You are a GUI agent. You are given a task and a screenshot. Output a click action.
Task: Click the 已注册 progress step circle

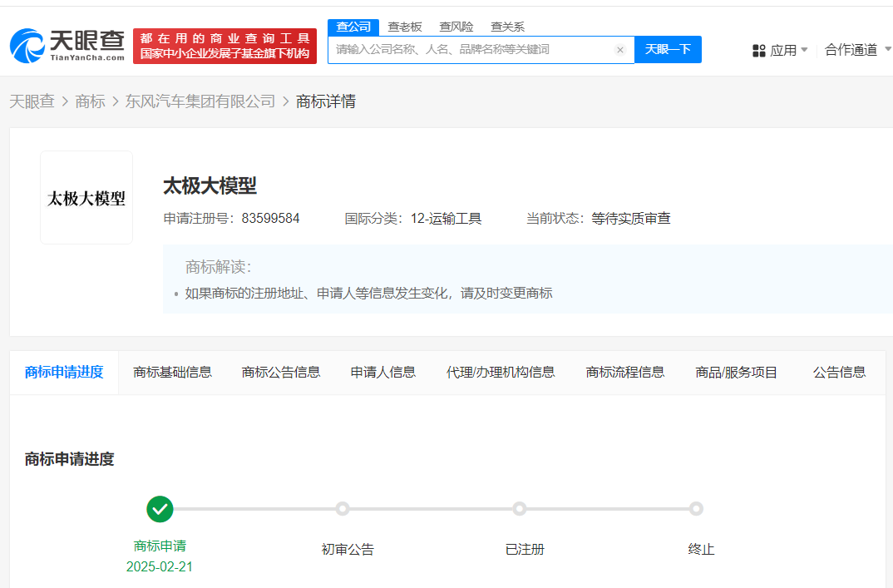click(520, 508)
